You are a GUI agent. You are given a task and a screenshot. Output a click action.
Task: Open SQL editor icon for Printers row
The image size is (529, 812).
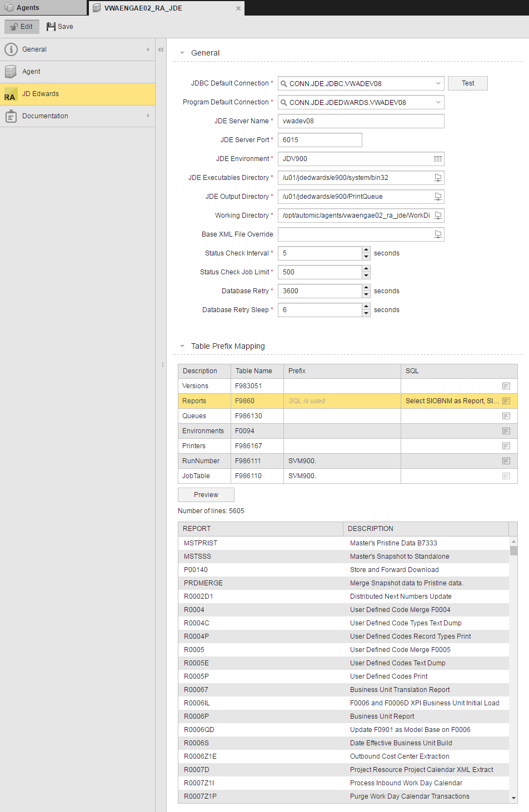[506, 446]
